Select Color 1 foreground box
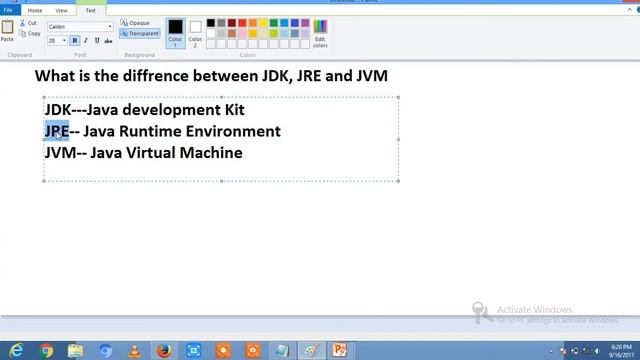 [x=176, y=33]
